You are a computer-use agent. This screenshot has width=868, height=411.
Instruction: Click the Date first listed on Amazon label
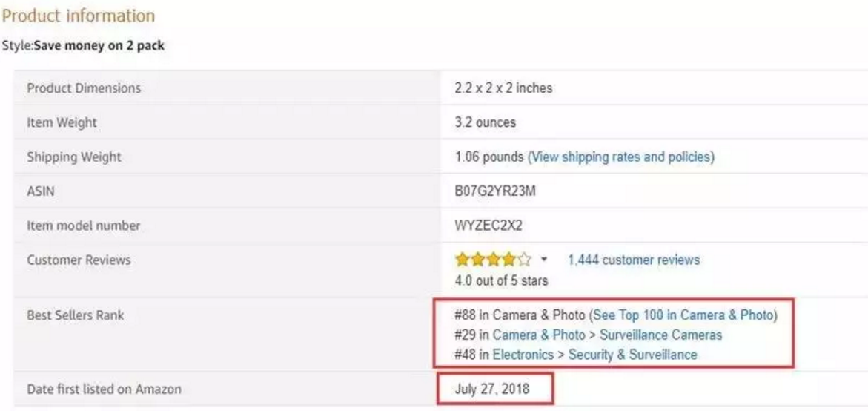click(x=104, y=389)
